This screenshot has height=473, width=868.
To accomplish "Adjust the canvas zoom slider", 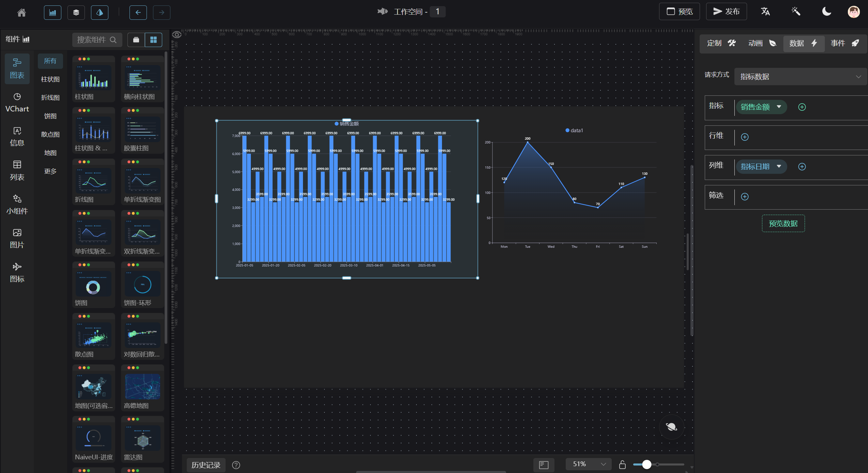I will [658, 464].
